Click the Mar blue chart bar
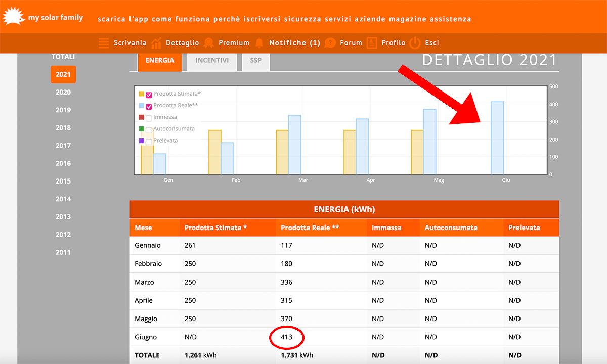 coord(294,145)
